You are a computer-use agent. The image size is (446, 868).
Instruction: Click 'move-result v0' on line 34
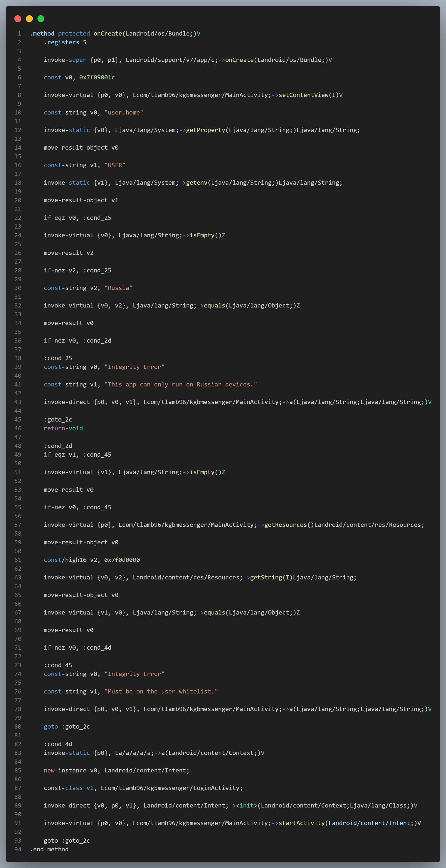(x=69, y=323)
